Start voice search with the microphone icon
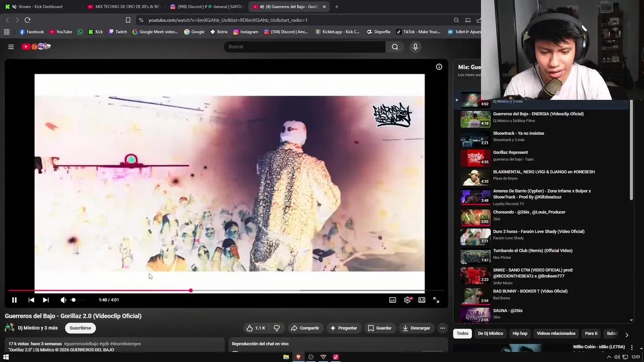Image resolution: width=644 pixels, height=362 pixels. pyautogui.click(x=415, y=47)
